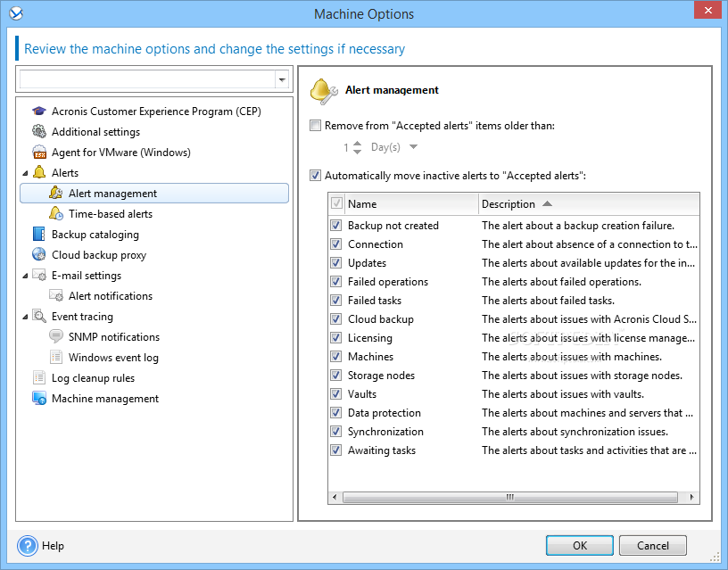The image size is (728, 570).
Task: Enable Remove from Accepted alerts older than
Action: (315, 125)
